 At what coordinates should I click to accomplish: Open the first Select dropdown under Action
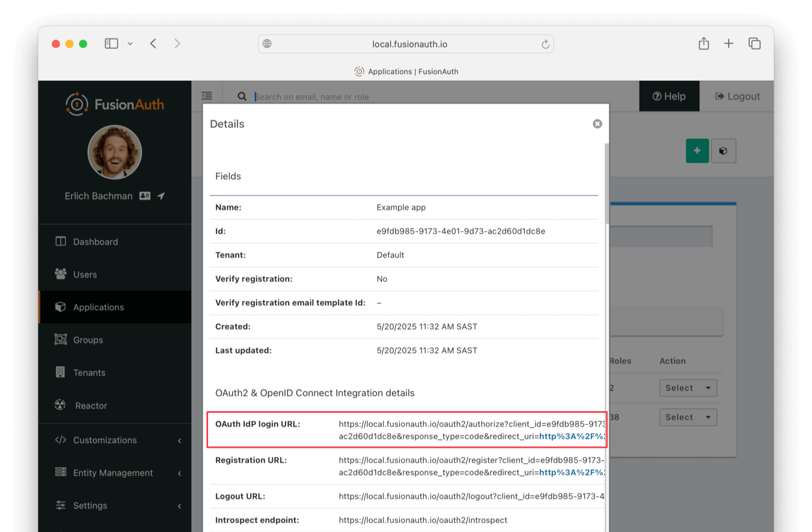tap(688, 388)
